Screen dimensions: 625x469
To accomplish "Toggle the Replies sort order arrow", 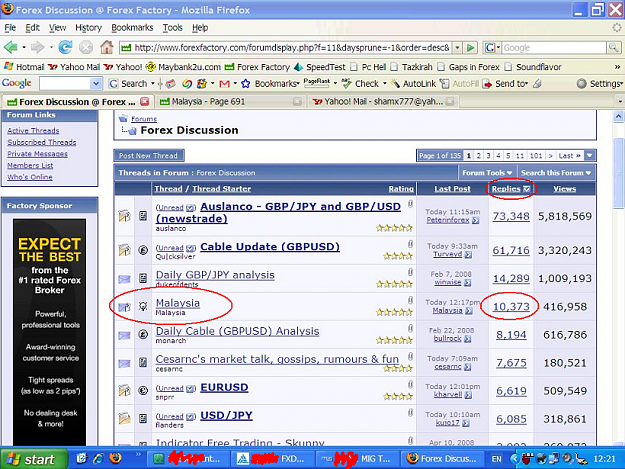I will tap(527, 189).
